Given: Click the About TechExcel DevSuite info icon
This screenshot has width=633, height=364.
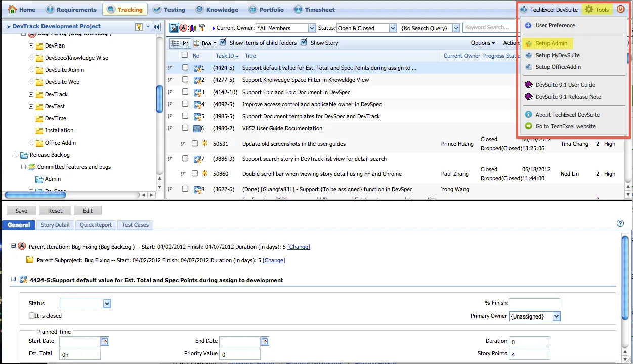Looking at the screenshot, I should (x=528, y=115).
